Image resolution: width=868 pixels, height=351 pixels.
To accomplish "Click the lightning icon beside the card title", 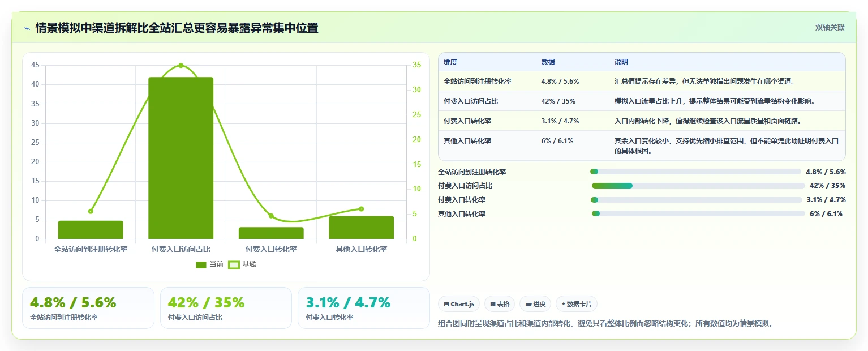I will click(x=27, y=28).
